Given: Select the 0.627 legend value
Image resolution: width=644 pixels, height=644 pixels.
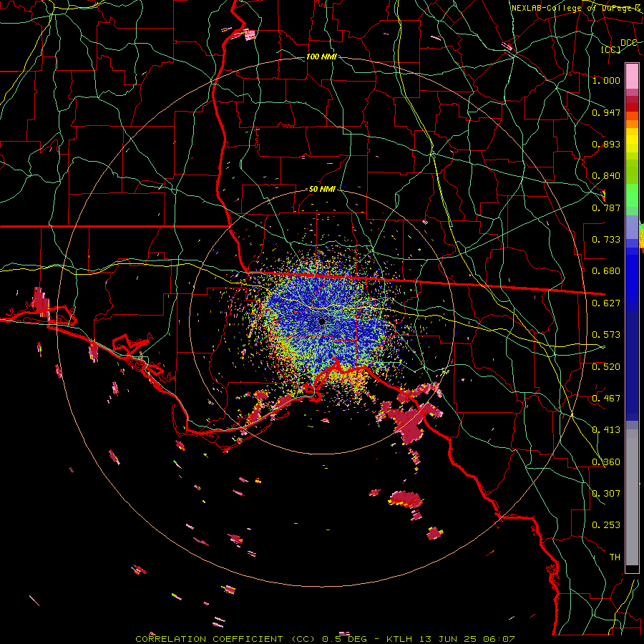Looking at the screenshot, I should click(x=606, y=303).
